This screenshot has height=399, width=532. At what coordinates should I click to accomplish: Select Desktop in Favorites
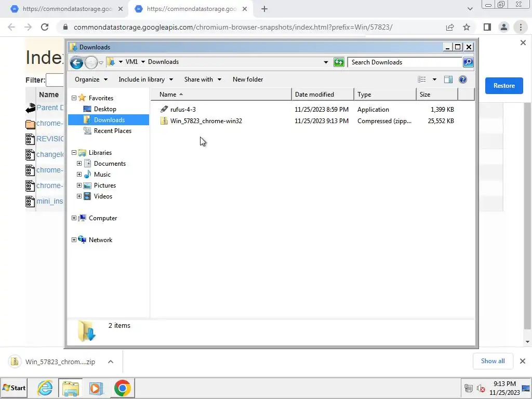pyautogui.click(x=105, y=109)
